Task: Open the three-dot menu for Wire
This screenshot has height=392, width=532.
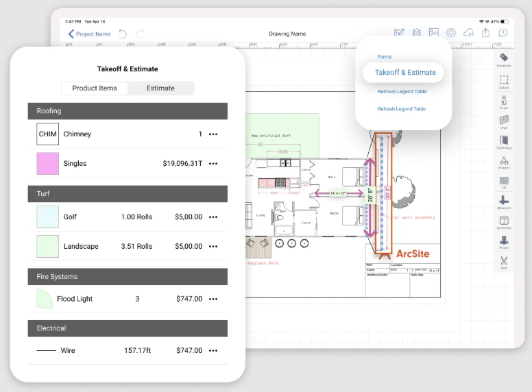Action: pos(213,351)
